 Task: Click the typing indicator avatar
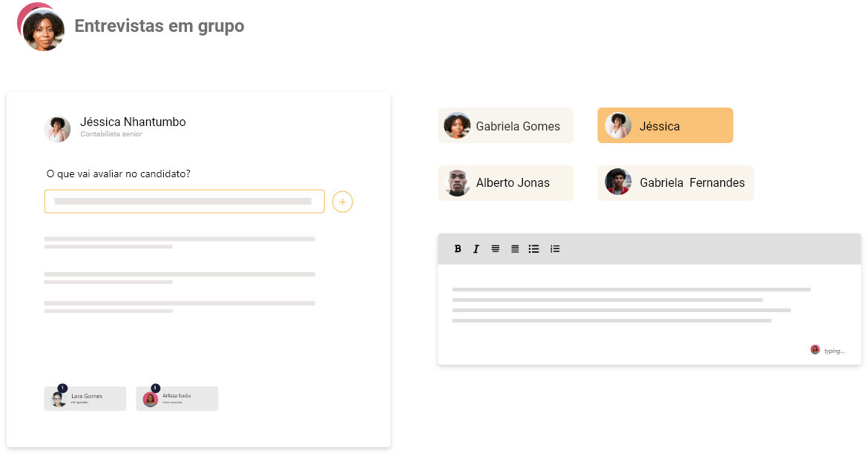coord(815,350)
